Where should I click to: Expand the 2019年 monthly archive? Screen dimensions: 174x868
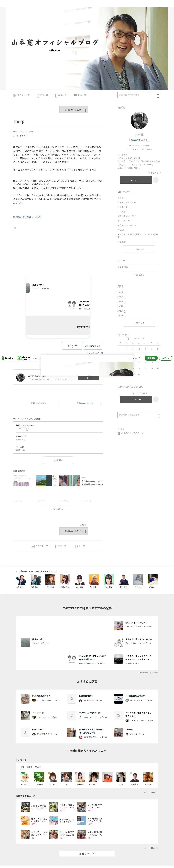tap(121, 316)
